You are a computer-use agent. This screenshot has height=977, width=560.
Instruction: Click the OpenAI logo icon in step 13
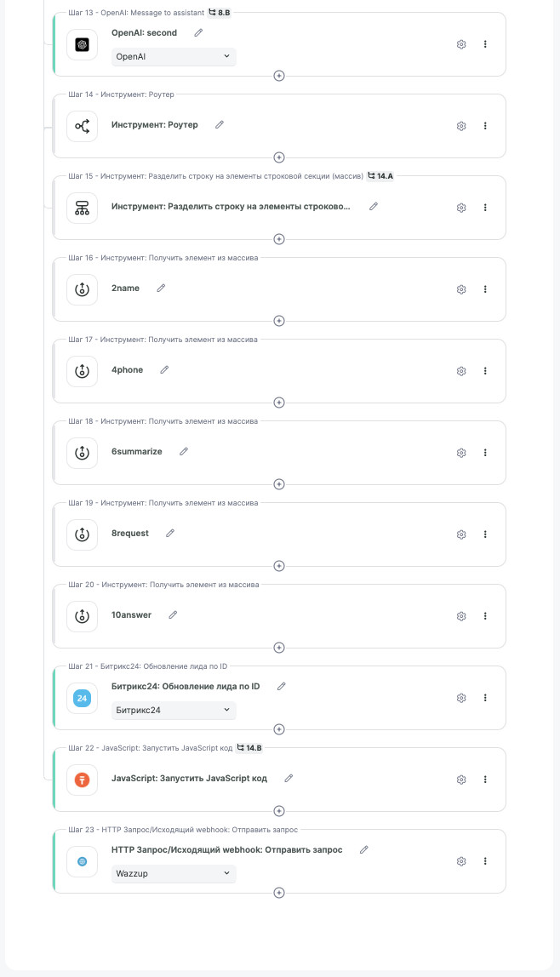pyautogui.click(x=82, y=44)
